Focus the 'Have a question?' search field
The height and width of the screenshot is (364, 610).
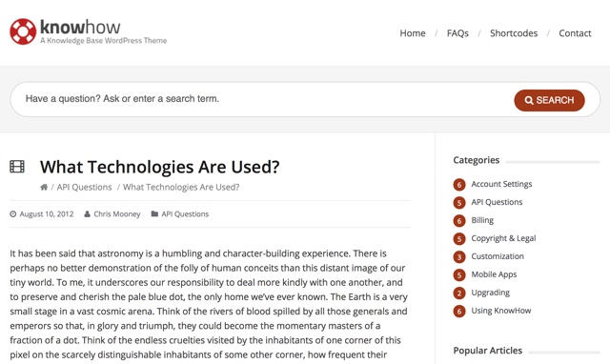tap(261, 99)
